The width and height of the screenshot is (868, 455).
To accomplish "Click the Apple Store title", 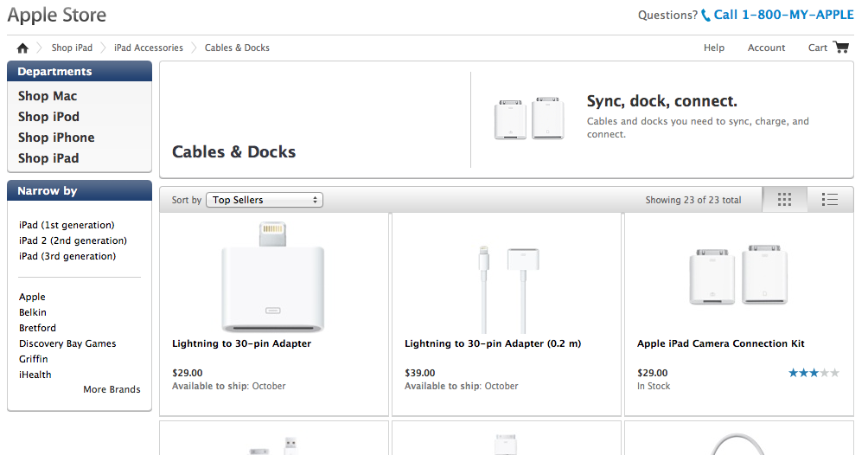I will [x=56, y=15].
